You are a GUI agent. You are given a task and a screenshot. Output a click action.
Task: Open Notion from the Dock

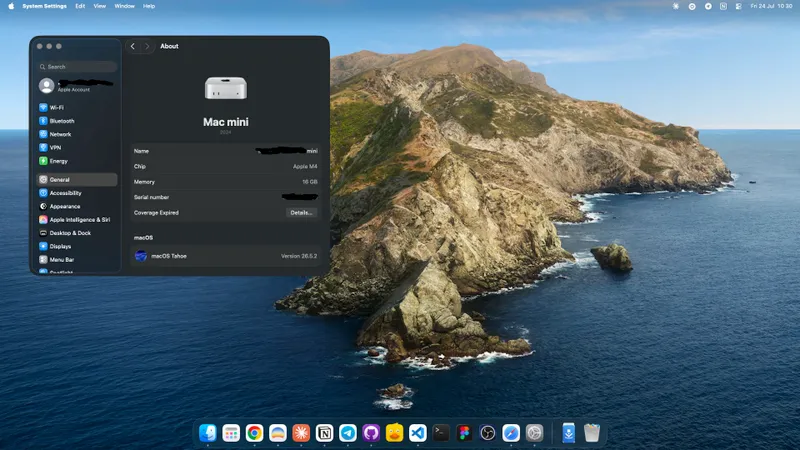[324, 433]
